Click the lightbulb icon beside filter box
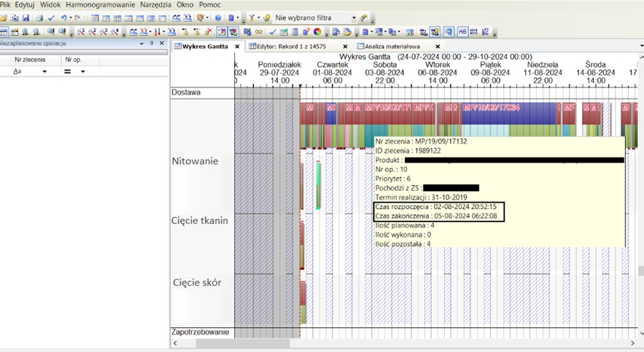644x352 pixels. 267,18
